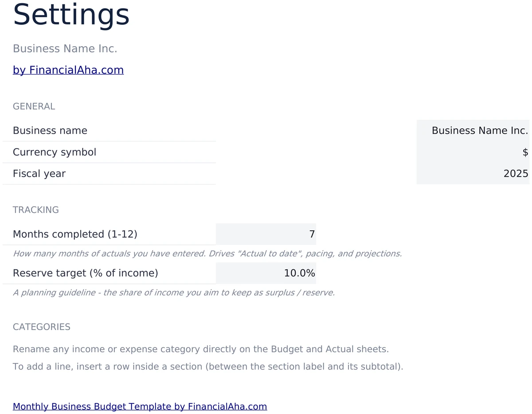
Task: Click the 'To add a line' instruction
Action: pos(208,367)
